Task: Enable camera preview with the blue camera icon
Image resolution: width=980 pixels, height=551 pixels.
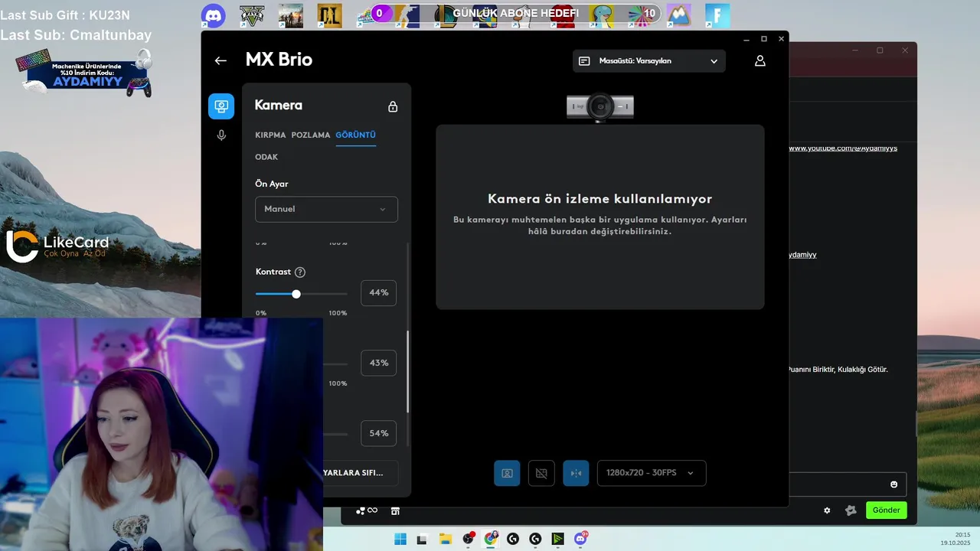Action: pyautogui.click(x=507, y=473)
